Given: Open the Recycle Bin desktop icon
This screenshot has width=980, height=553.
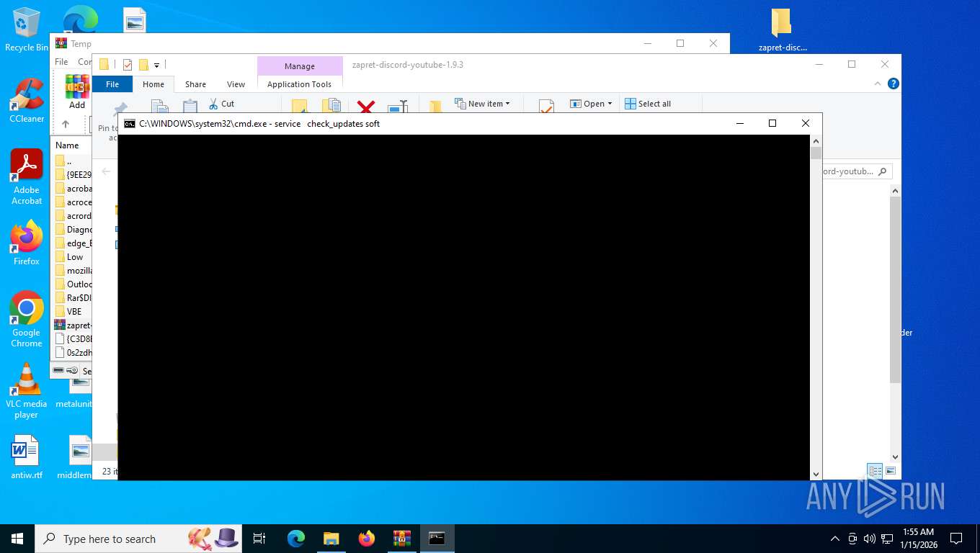Looking at the screenshot, I should 26,29.
